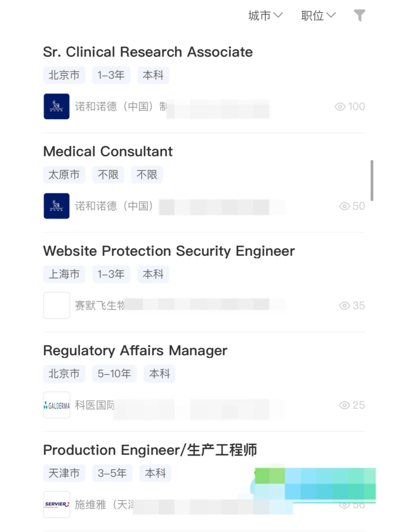Open the filter funnel icon
The image size is (399, 532).
coord(359,16)
